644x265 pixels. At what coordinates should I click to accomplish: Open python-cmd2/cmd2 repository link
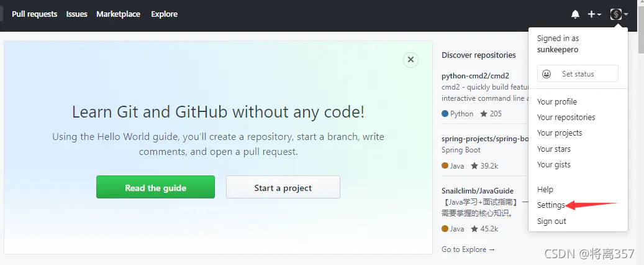[x=475, y=76]
